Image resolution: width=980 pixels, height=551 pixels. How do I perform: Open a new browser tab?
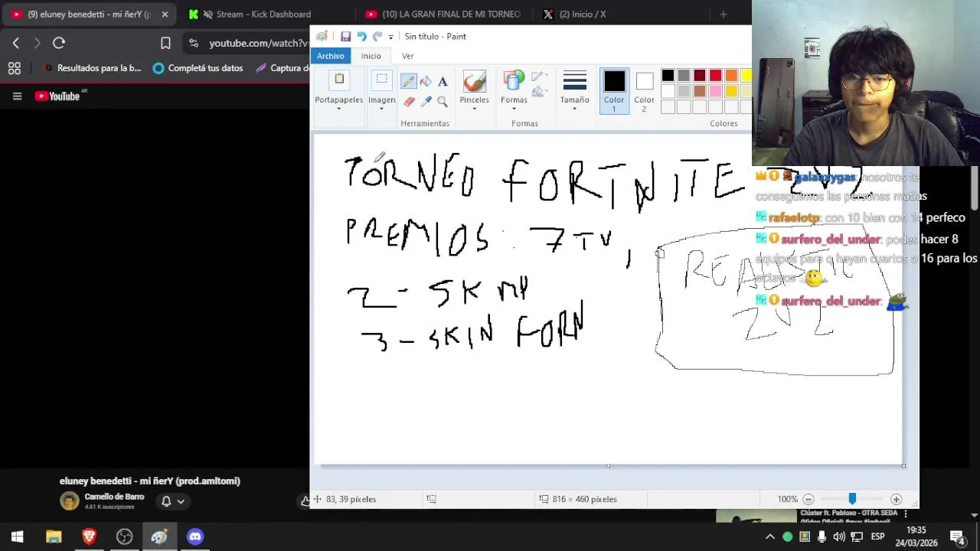(x=723, y=15)
